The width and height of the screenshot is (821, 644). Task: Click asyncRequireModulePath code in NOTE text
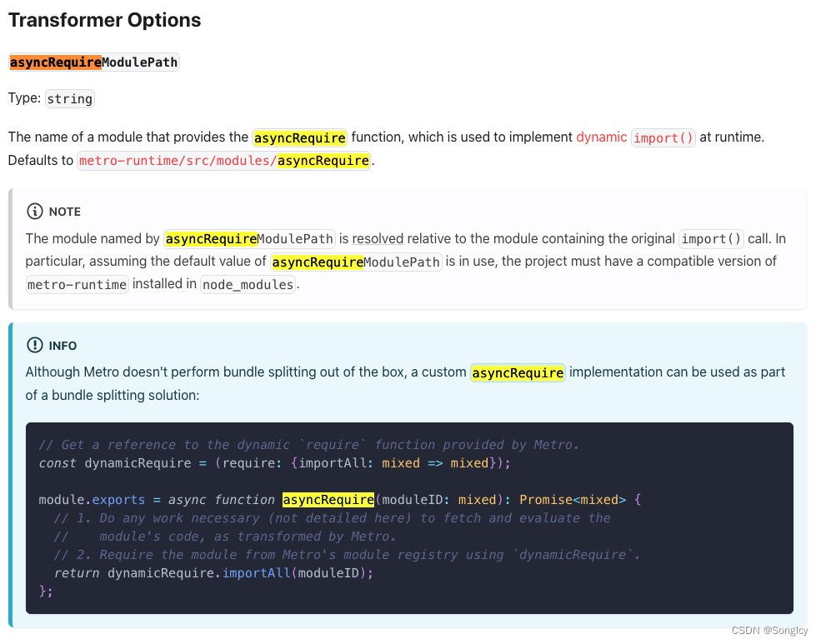248,238
